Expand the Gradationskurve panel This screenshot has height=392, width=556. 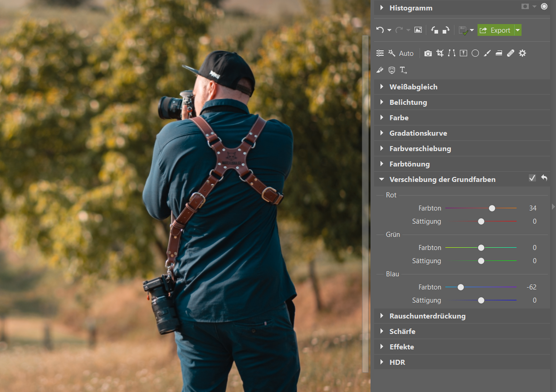point(418,133)
